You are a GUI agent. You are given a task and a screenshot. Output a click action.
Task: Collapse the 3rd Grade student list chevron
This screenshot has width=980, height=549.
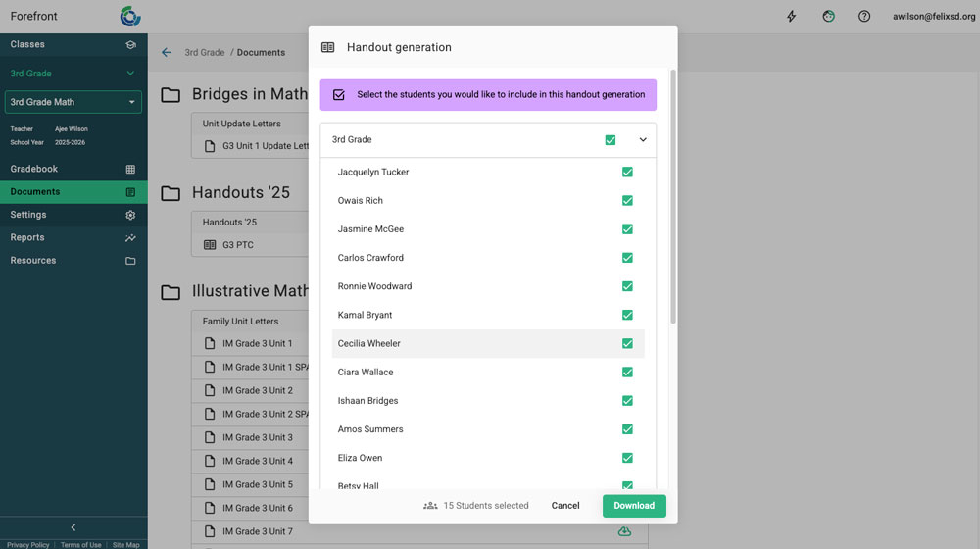click(643, 140)
